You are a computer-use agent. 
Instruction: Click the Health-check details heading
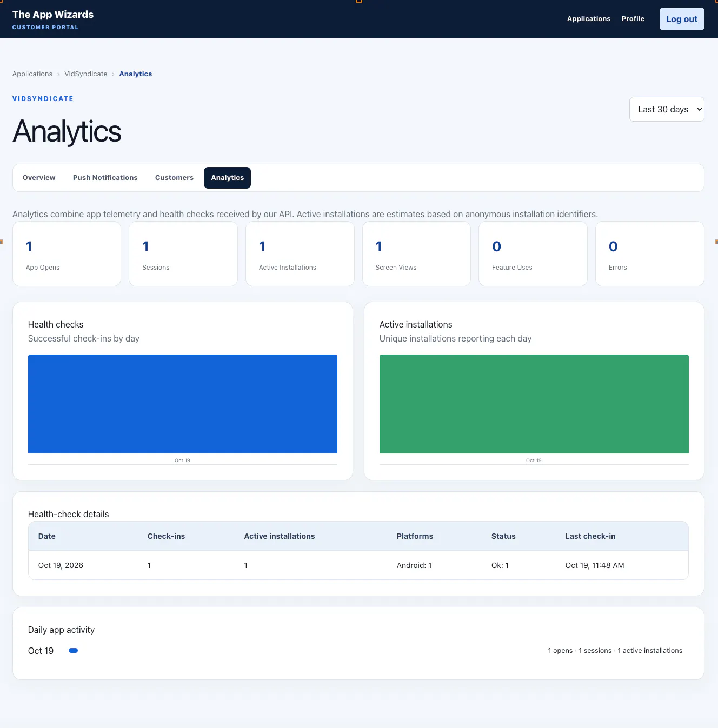pyautogui.click(x=69, y=514)
